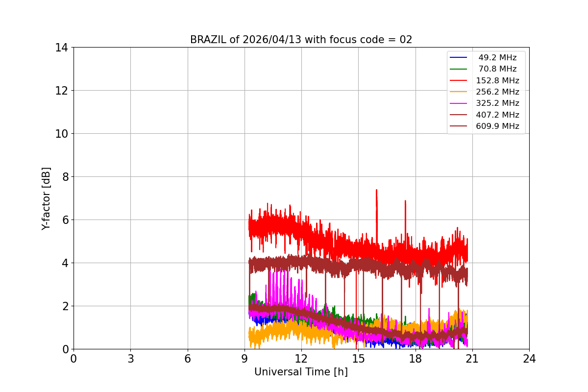
Task: Click the y-axis tick label '12'
Action: click(x=62, y=91)
